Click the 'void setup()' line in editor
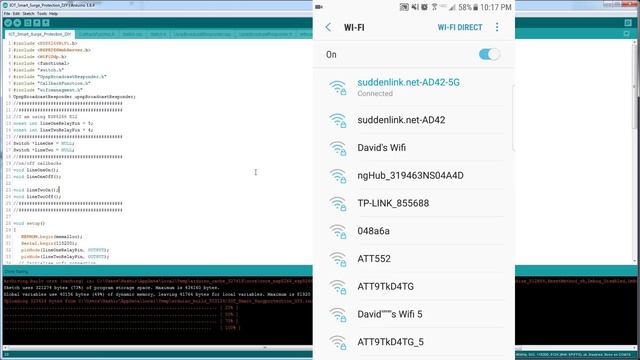 pyautogui.click(x=29, y=223)
